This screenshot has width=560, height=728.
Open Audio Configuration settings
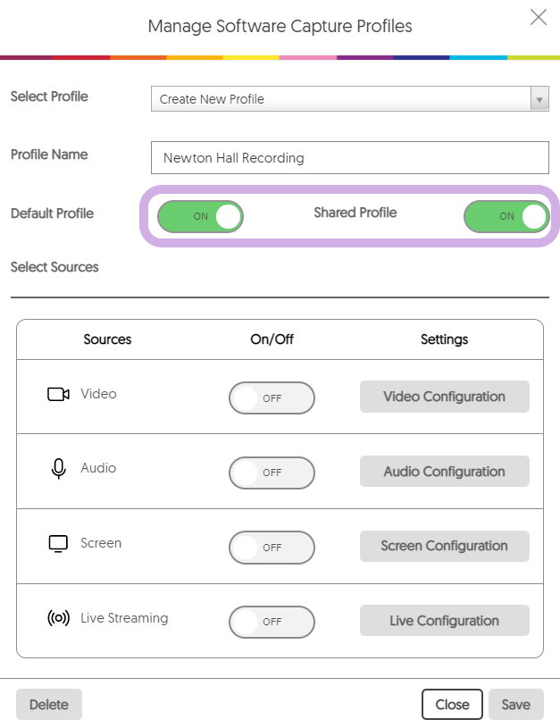(445, 472)
